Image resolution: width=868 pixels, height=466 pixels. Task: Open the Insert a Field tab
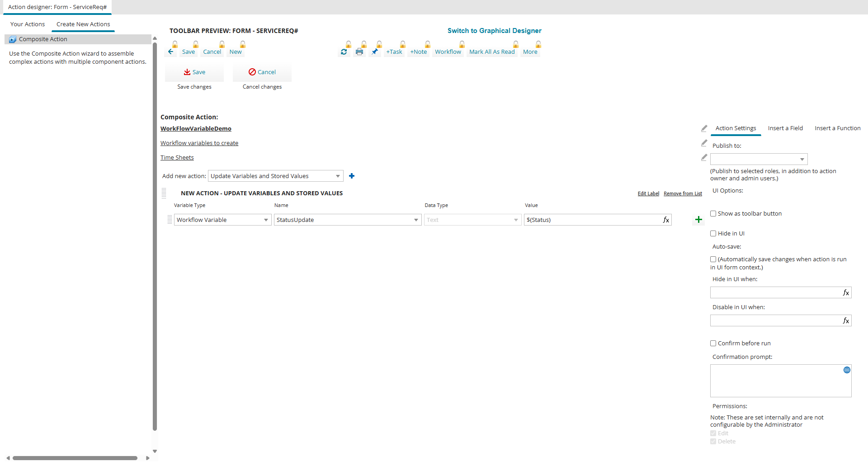tap(785, 128)
